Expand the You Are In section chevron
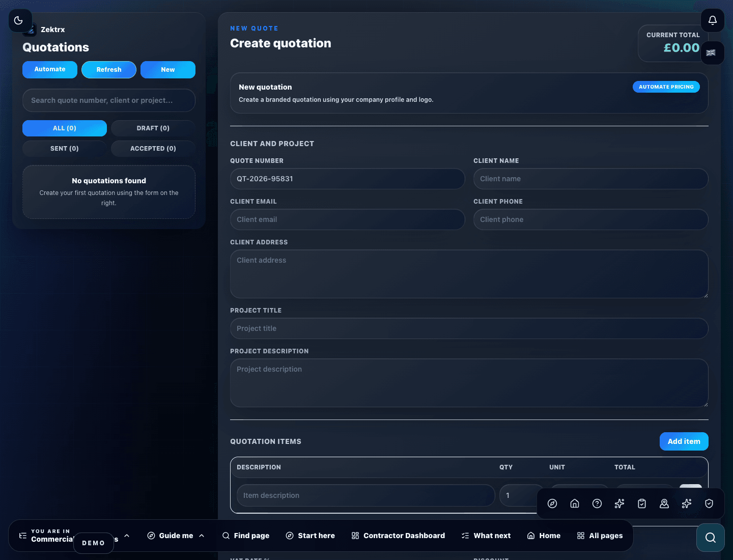The image size is (733, 560). (127, 536)
